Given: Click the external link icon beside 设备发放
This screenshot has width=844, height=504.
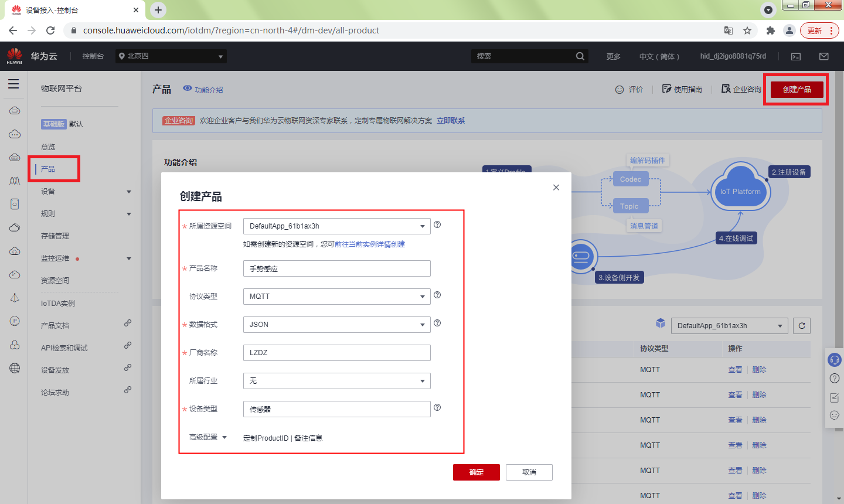Looking at the screenshot, I should click(x=127, y=367).
